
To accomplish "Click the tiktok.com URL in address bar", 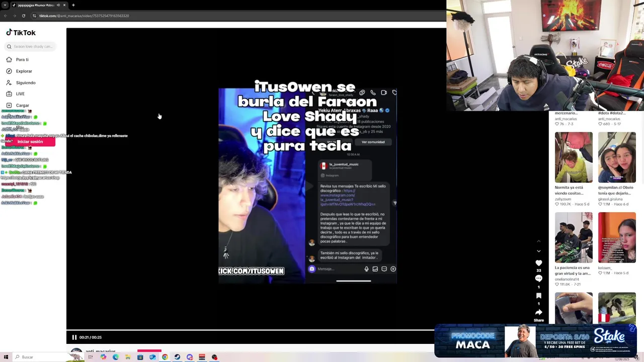I will tap(84, 16).
